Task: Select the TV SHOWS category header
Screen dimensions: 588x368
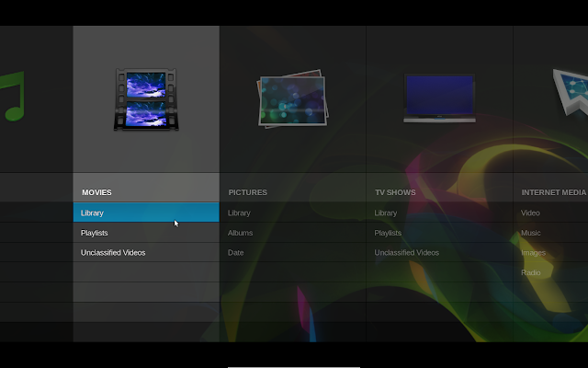Action: (395, 192)
